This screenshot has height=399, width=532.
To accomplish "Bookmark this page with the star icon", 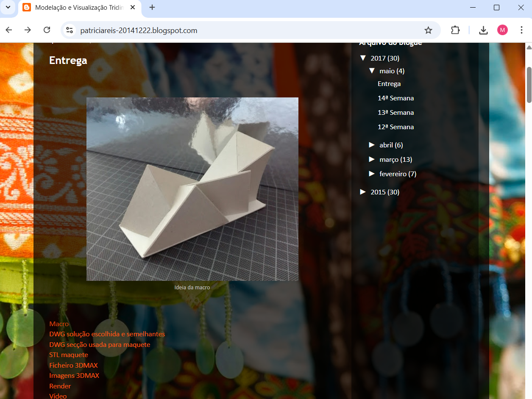I will coord(428,30).
